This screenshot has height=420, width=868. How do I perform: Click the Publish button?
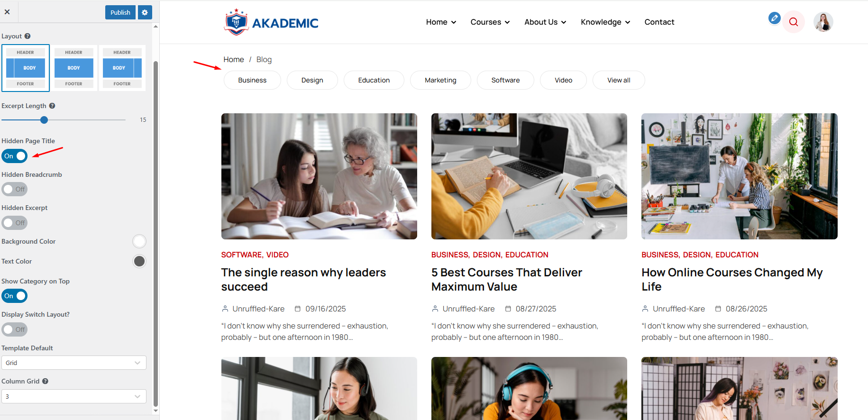pyautogui.click(x=120, y=12)
